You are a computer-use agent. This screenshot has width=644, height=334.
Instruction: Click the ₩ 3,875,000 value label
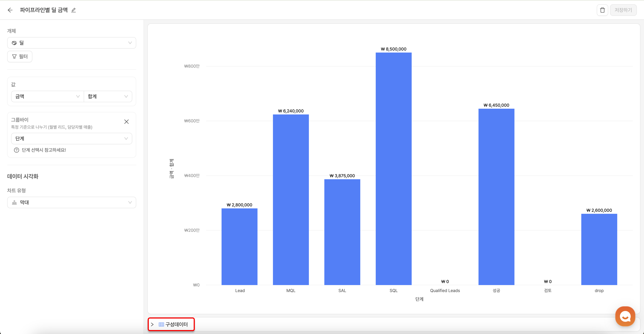pyautogui.click(x=342, y=176)
